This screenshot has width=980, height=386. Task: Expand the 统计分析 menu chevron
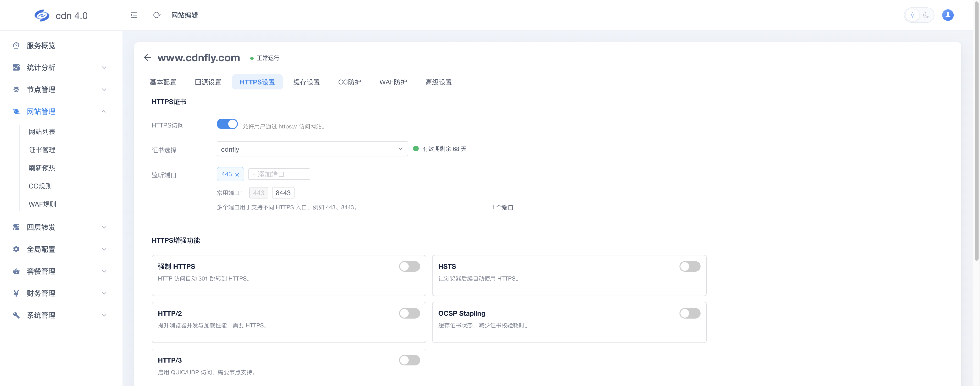[104, 68]
